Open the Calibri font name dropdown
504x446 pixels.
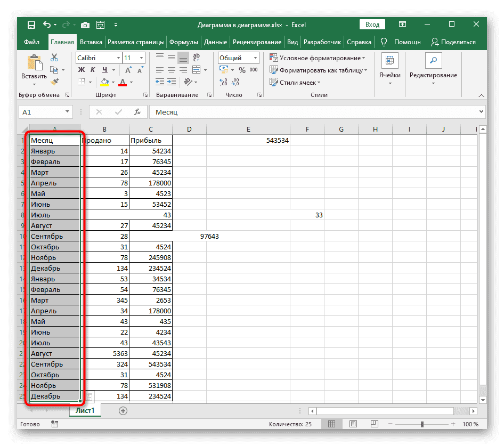(117, 58)
